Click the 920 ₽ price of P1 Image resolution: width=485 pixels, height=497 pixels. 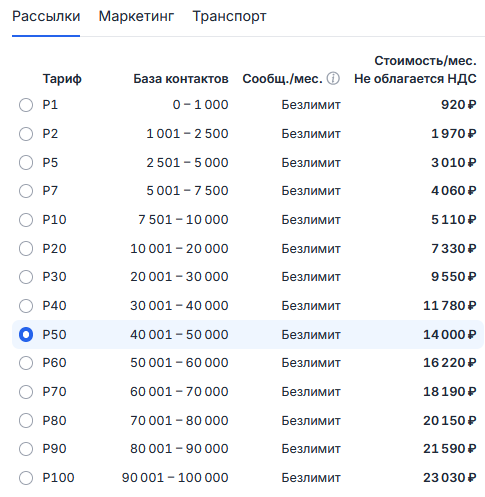[x=459, y=105]
